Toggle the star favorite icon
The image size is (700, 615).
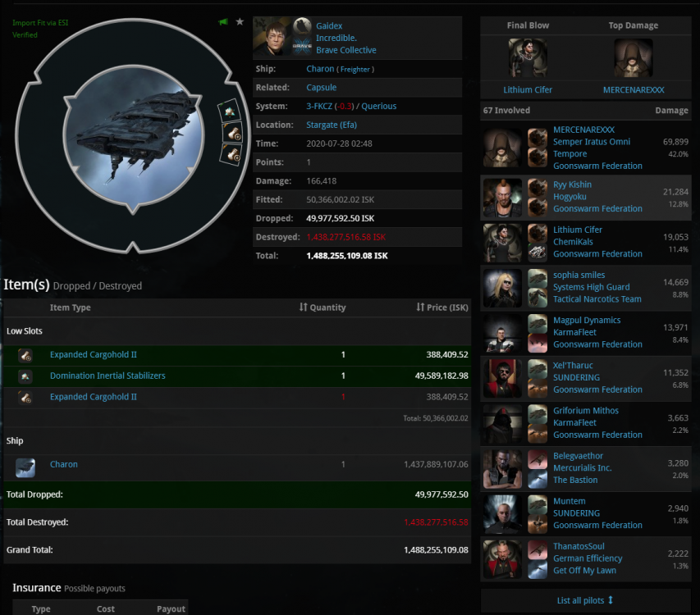point(240,22)
